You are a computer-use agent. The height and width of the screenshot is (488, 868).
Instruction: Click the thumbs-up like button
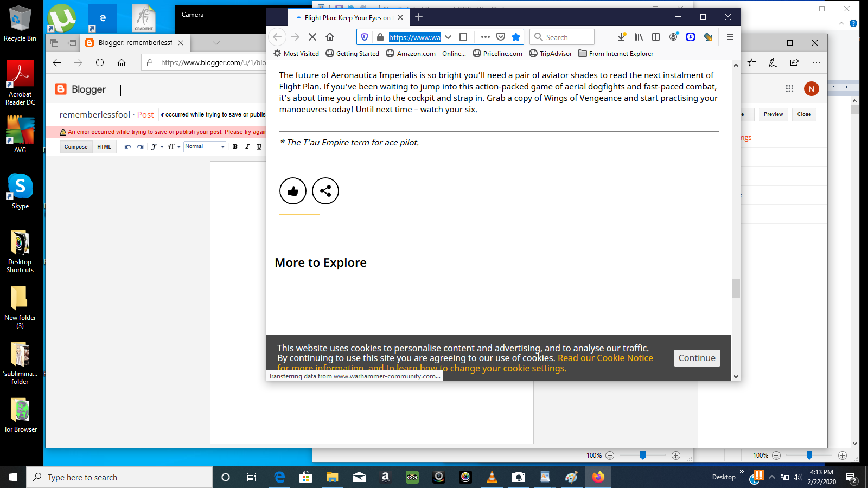click(x=293, y=191)
